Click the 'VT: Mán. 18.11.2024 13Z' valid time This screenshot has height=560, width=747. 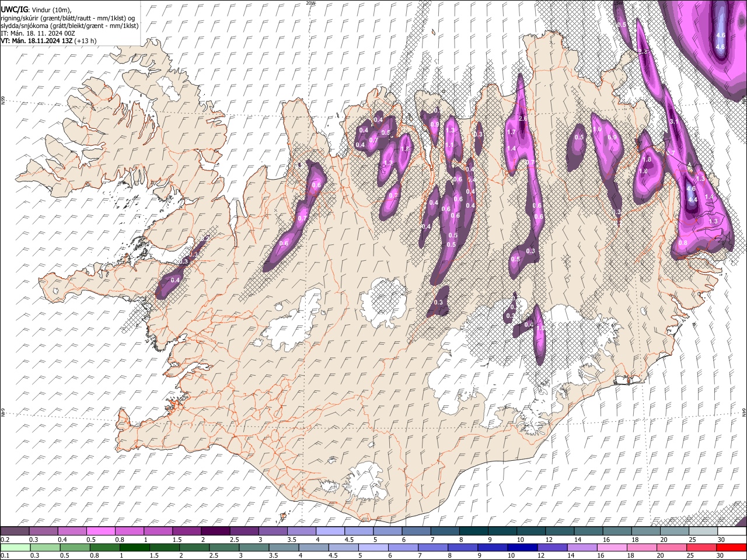point(36,41)
